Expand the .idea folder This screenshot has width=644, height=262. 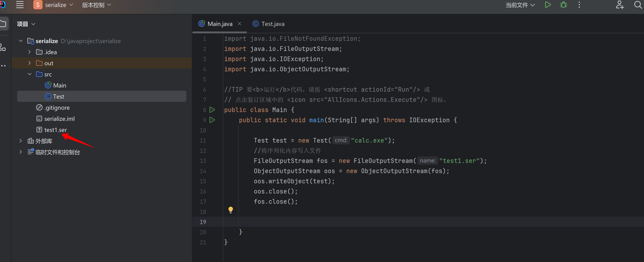coord(30,52)
